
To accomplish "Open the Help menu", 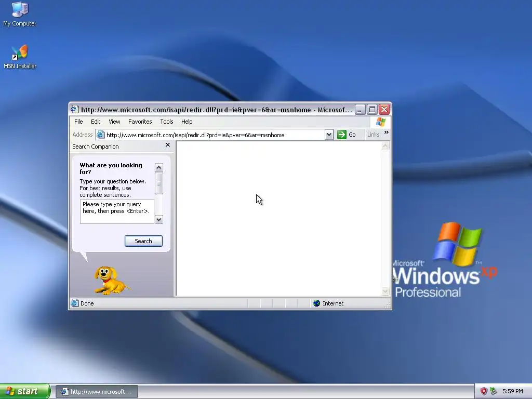I will pyautogui.click(x=187, y=122).
